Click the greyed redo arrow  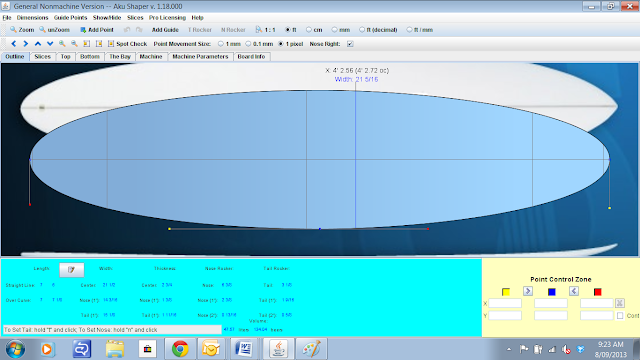point(139,30)
